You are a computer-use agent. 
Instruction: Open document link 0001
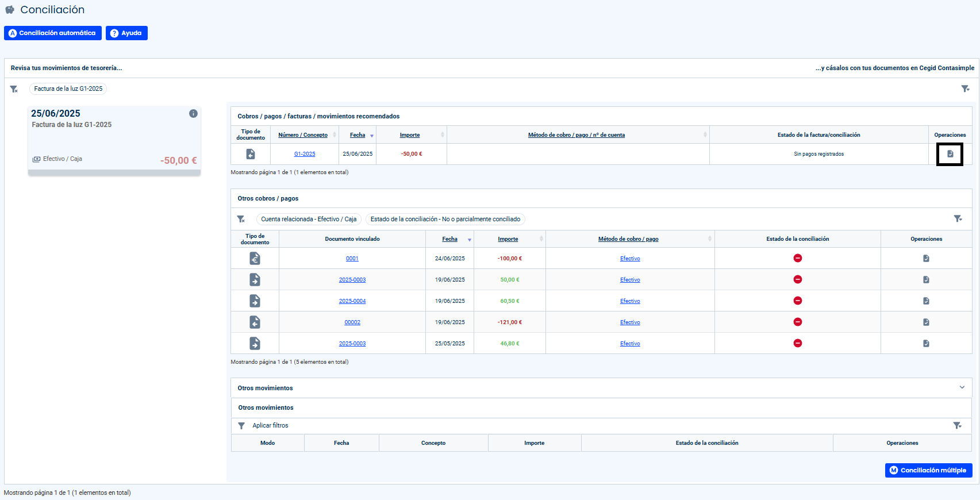click(352, 259)
